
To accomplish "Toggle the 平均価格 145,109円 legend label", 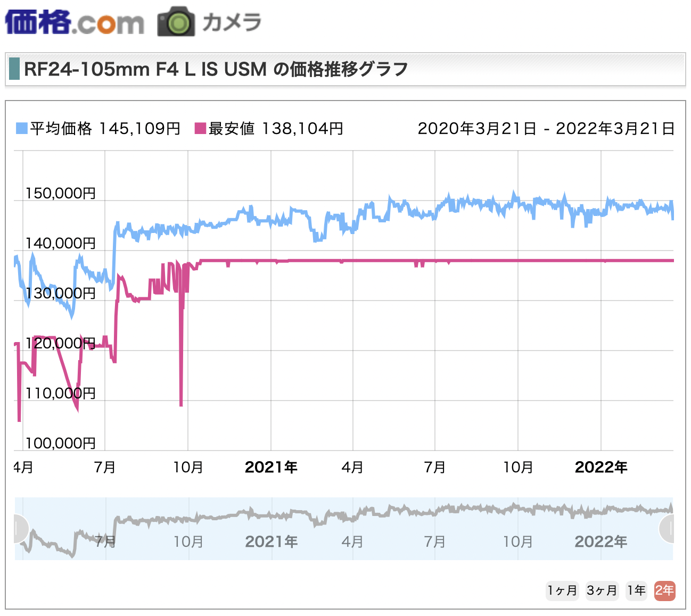I will (105, 128).
